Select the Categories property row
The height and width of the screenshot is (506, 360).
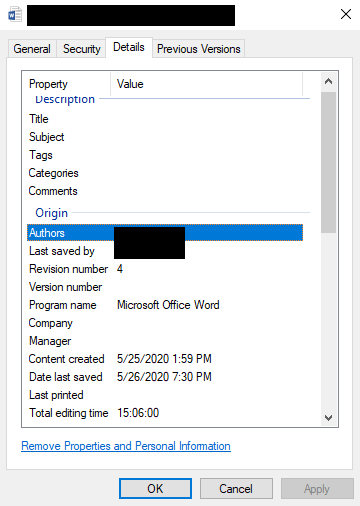coord(165,173)
